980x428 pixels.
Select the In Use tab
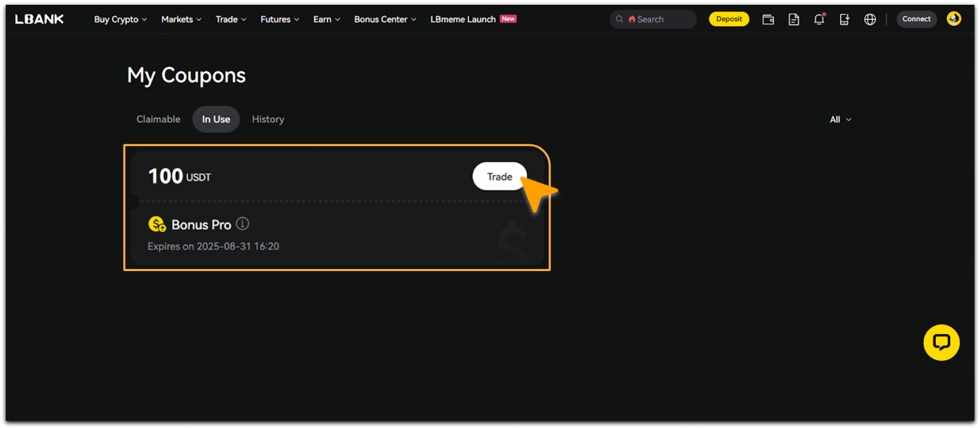216,119
